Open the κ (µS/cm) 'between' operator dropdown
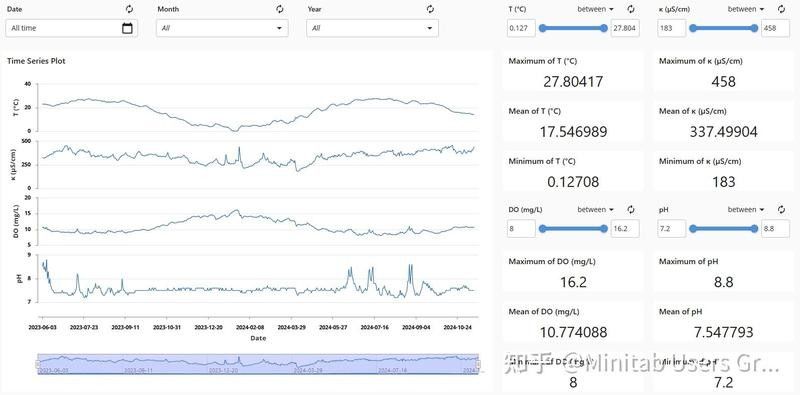This screenshot has height=395, width=800. coord(746,9)
